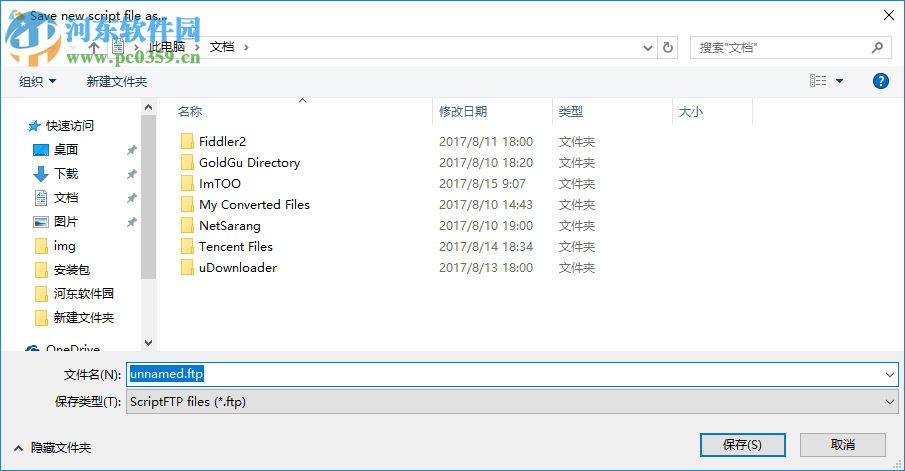Select the ImTOO folder name
905x471 pixels.
219,184
